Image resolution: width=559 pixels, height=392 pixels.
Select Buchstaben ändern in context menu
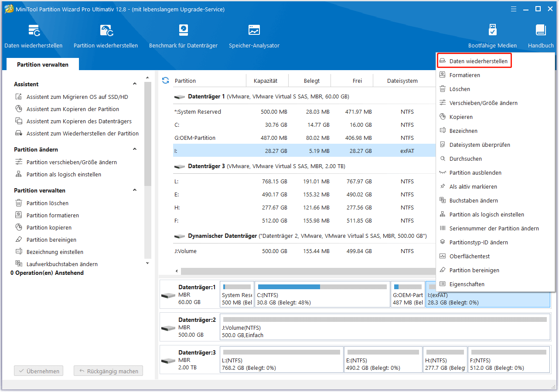click(495, 200)
